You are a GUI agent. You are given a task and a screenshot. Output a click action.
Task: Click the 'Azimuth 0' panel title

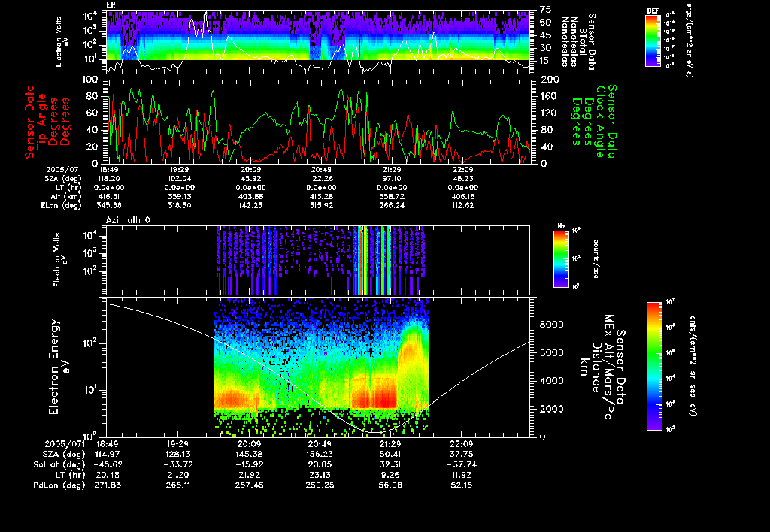(x=128, y=220)
